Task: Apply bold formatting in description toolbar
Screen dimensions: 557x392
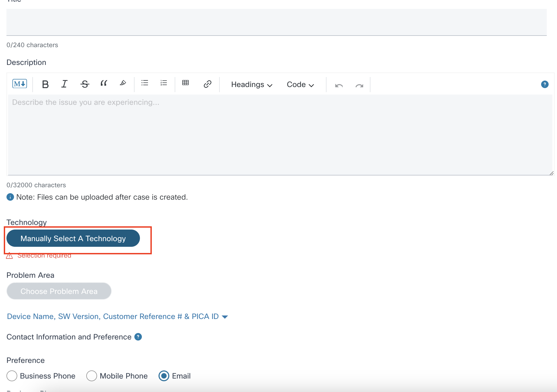Action: 45,84
